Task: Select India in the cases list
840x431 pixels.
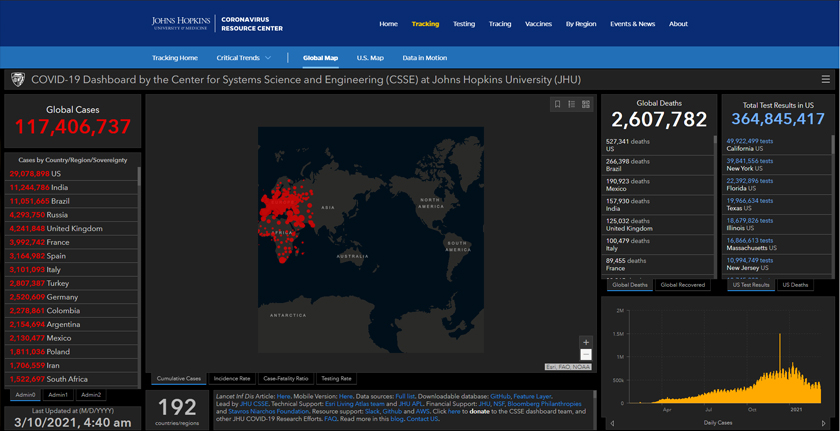Action: 71,187
